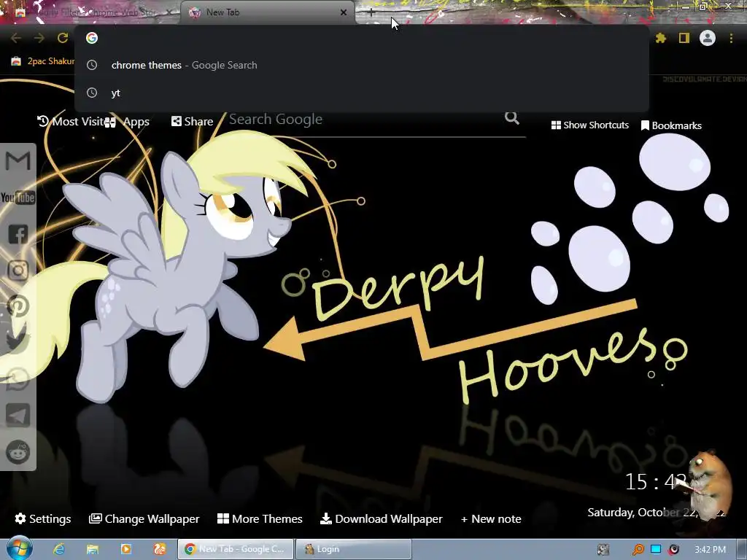Viewport: 747px width, 560px height.
Task: Open Windows Explorer folder from taskbar
Action: [93, 549]
